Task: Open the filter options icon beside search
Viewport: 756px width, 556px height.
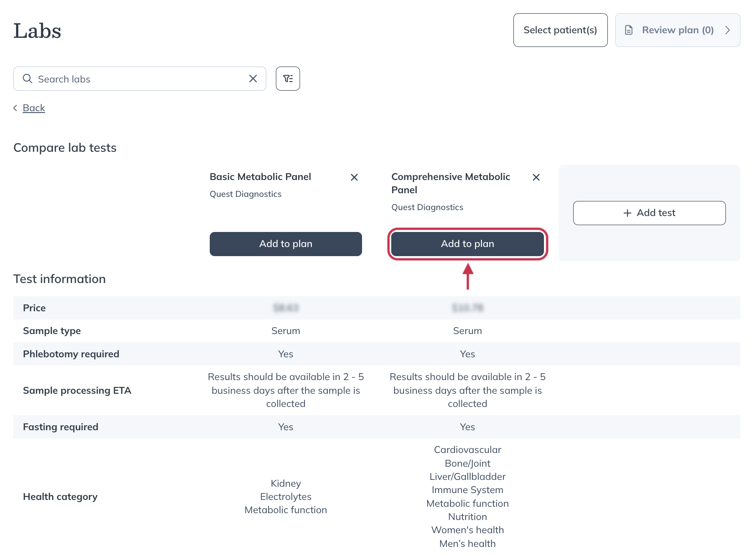Action: (288, 78)
